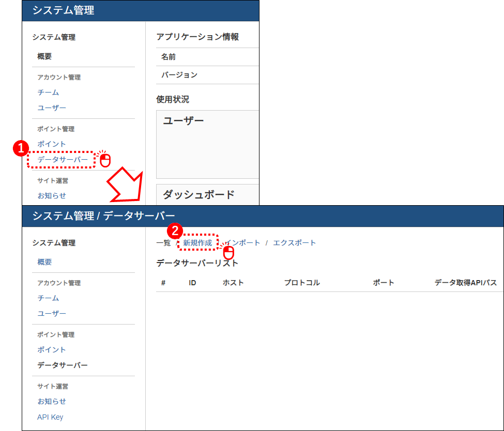Open ユーザー link in top panel sidebar
This screenshot has height=431, width=504.
tap(52, 107)
